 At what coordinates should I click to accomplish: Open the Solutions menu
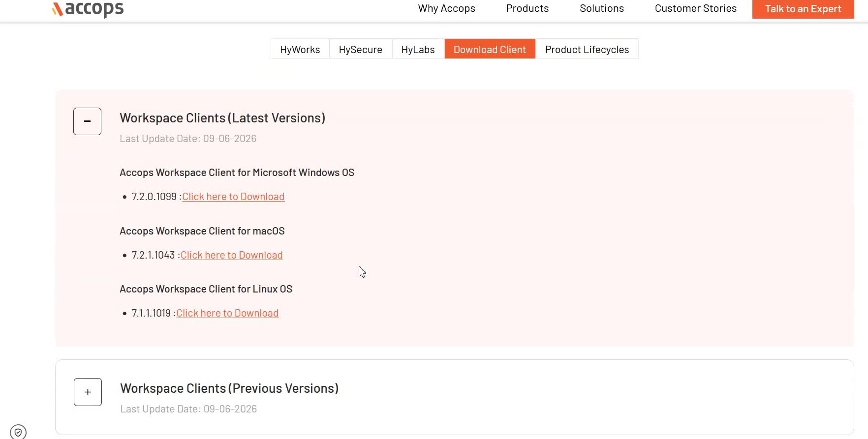(x=601, y=8)
